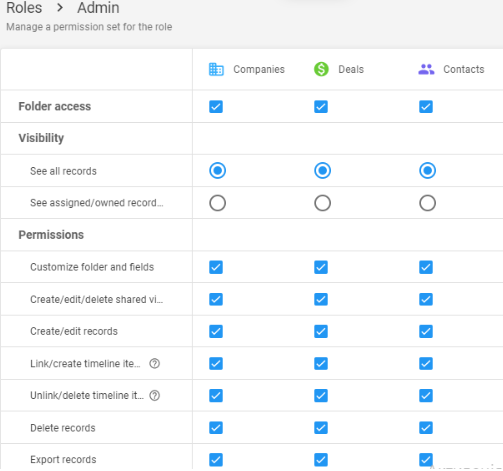This screenshot has height=471, width=503.
Task: Click the Contacts column header label
Action: point(464,69)
